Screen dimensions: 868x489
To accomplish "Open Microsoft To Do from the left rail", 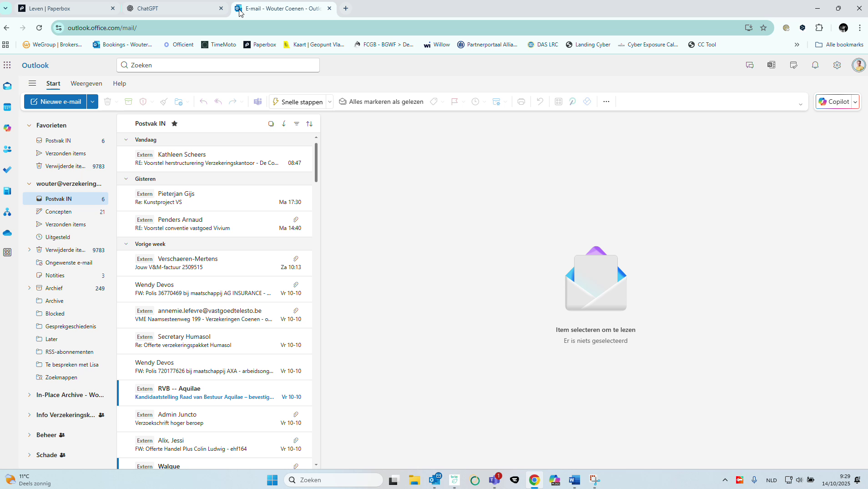I will pos(7,169).
